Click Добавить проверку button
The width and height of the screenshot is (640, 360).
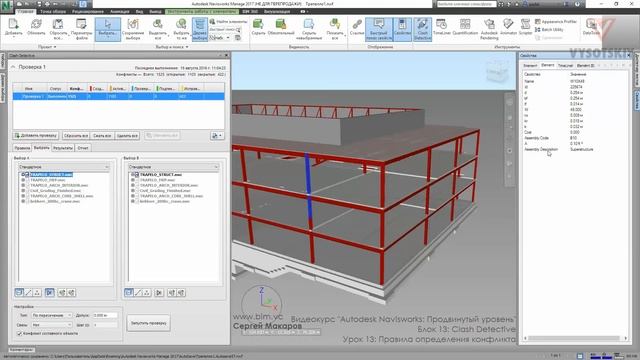coord(36,136)
